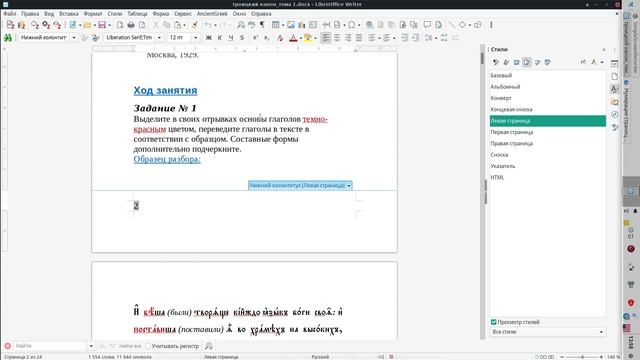Toggle formatting marks (pilcrow) icon
Screen dimensions: 640x360
[x=262, y=25]
